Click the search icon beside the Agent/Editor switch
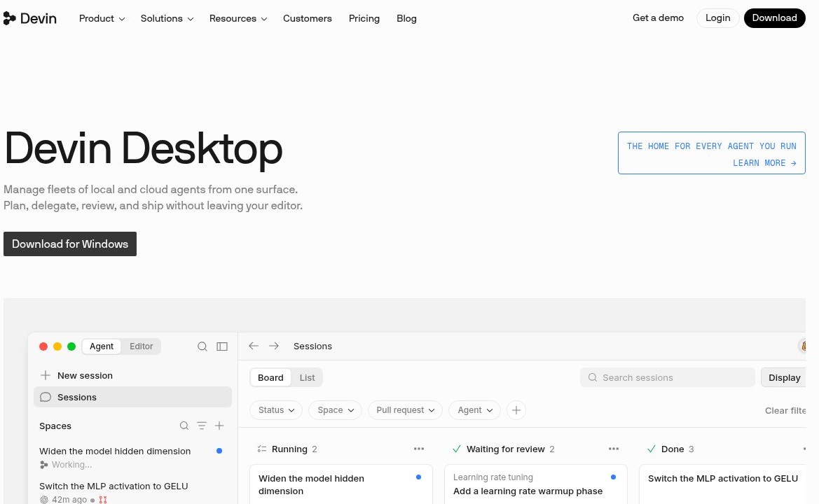819x504 pixels. point(202,346)
